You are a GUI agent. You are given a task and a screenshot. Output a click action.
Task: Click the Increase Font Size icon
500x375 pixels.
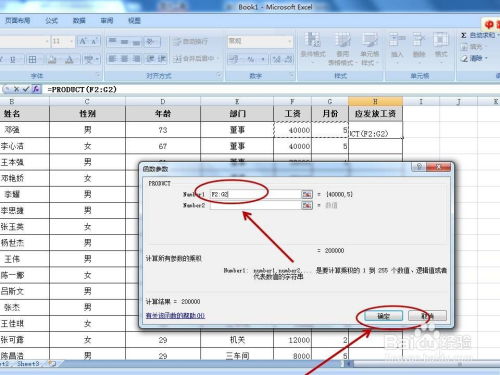[x=82, y=41]
